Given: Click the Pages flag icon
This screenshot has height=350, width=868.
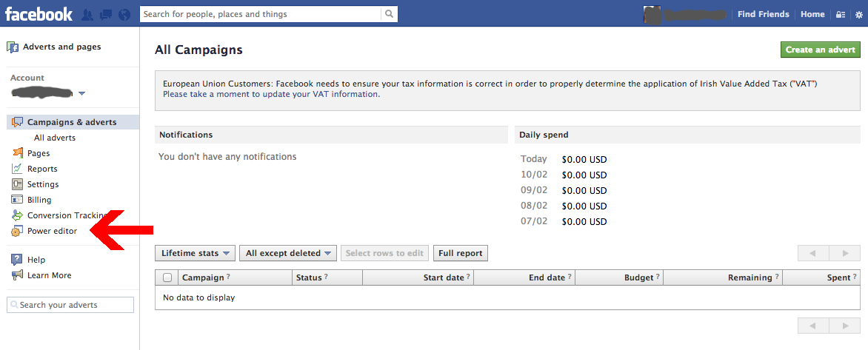Looking at the screenshot, I should tap(18, 153).
